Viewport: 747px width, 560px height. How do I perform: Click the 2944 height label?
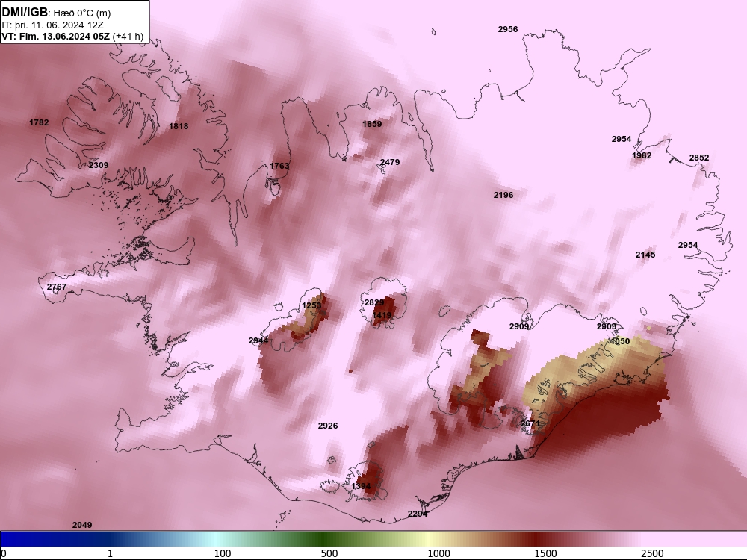click(x=258, y=340)
